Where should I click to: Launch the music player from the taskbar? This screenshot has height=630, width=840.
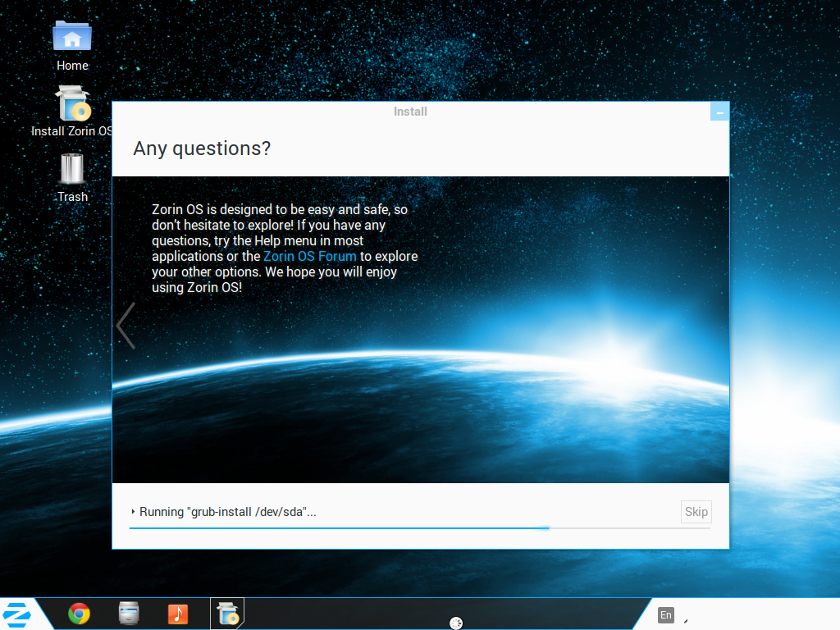pyautogui.click(x=178, y=614)
